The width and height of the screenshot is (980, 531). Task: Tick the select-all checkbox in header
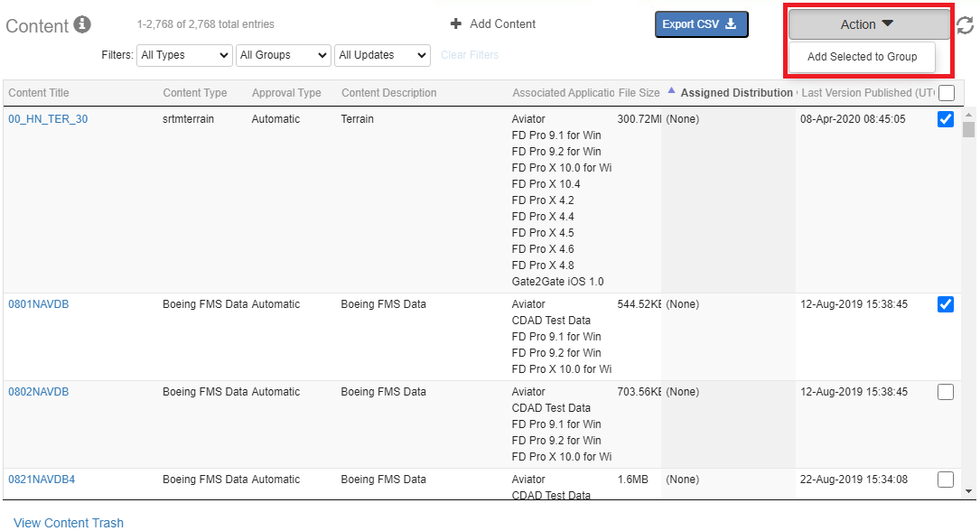pyautogui.click(x=947, y=92)
